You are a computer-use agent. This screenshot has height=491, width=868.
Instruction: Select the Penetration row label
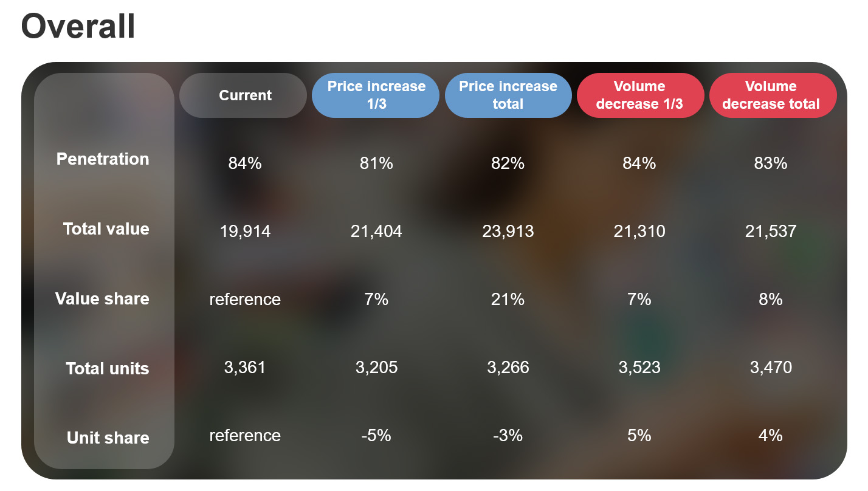pos(103,159)
